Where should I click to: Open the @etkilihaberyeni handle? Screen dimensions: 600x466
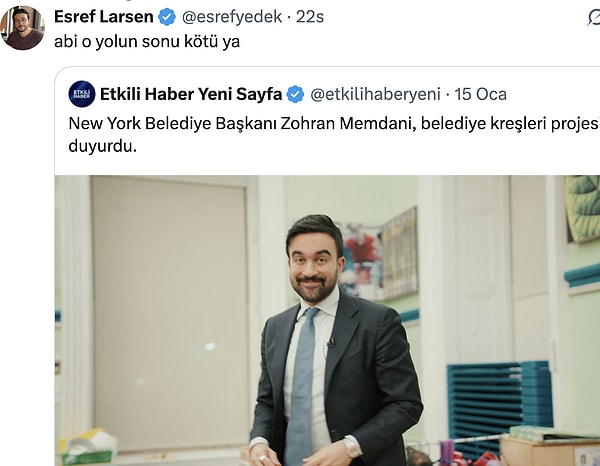pyautogui.click(x=375, y=95)
